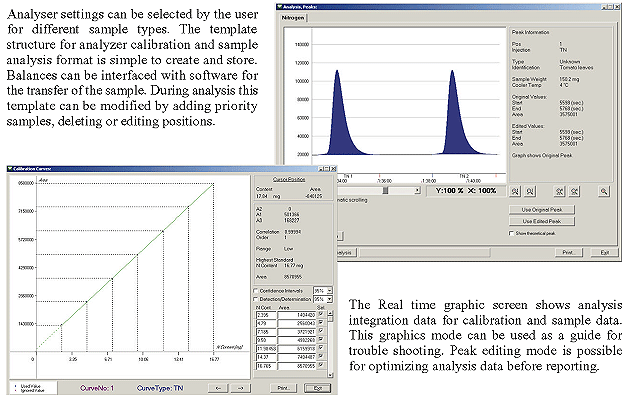Screen dimensions: 628x399
Task: Click Print in the Calibration Curves window
Action: pyautogui.click(x=284, y=388)
